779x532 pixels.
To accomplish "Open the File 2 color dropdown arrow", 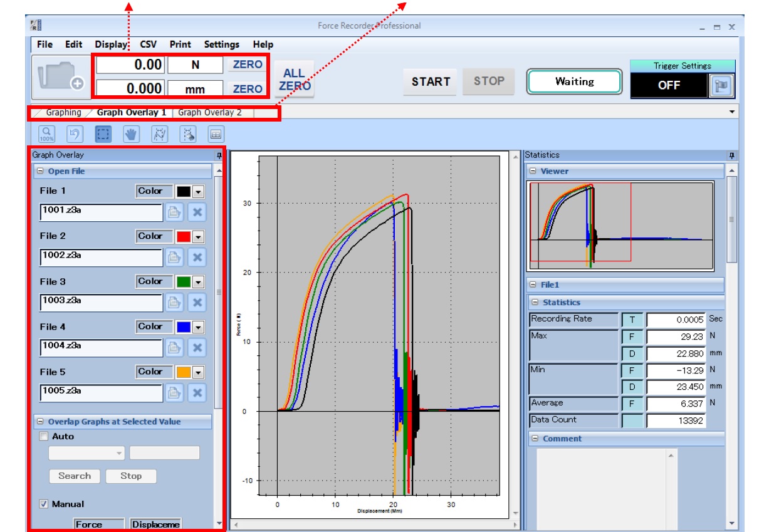I will [198, 237].
